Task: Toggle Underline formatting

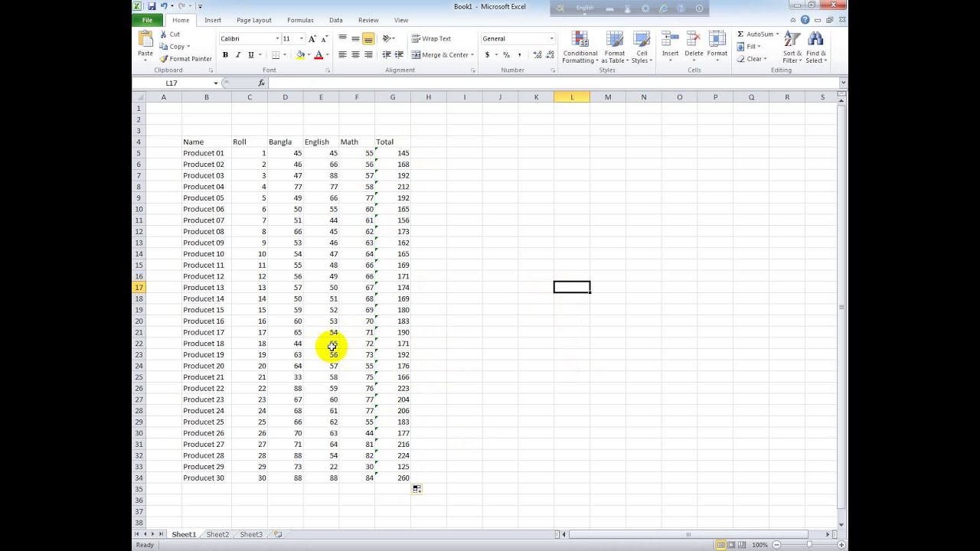Action: click(250, 55)
